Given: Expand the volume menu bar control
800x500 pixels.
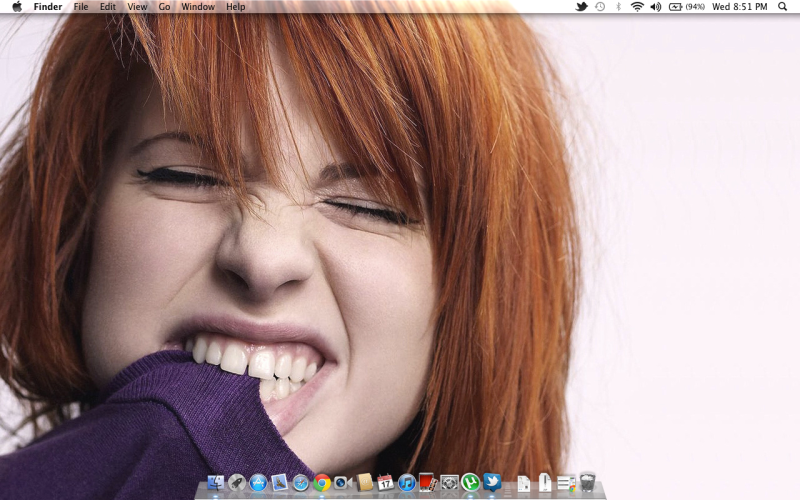Looking at the screenshot, I should (655, 7).
